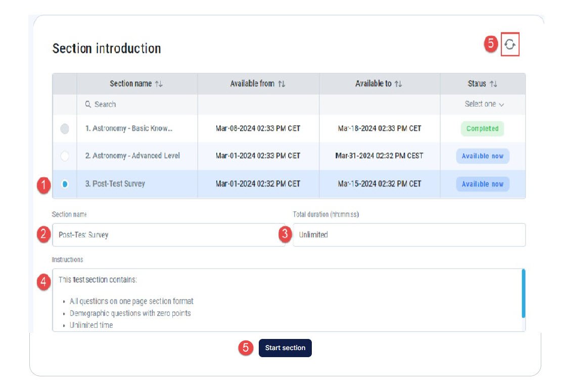Screen dimensions: 561x392
Task: Select the Post-Test Survey radio button
Action: [x=65, y=184]
